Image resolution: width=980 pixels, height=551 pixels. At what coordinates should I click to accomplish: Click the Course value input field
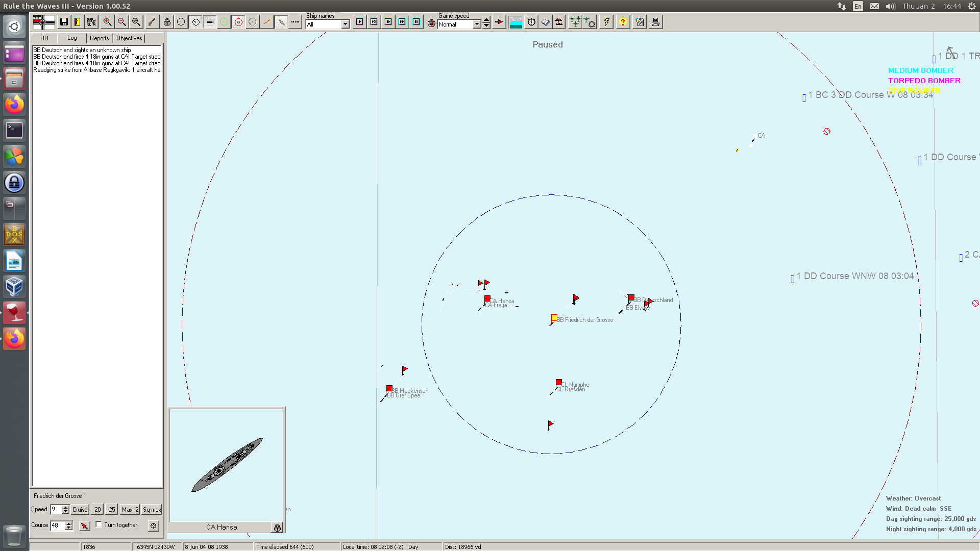coord(57,525)
